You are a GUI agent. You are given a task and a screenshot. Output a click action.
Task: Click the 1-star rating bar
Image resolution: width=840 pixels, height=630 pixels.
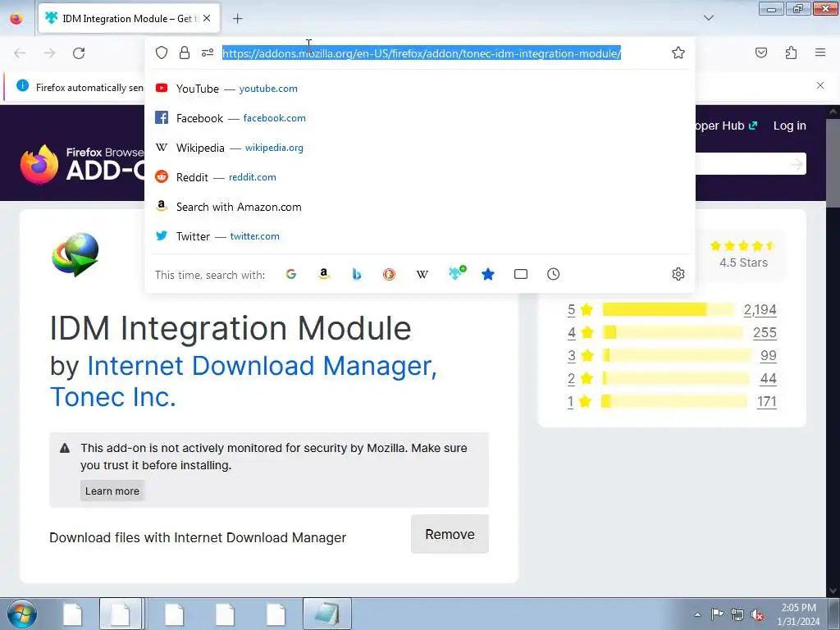[x=674, y=402]
